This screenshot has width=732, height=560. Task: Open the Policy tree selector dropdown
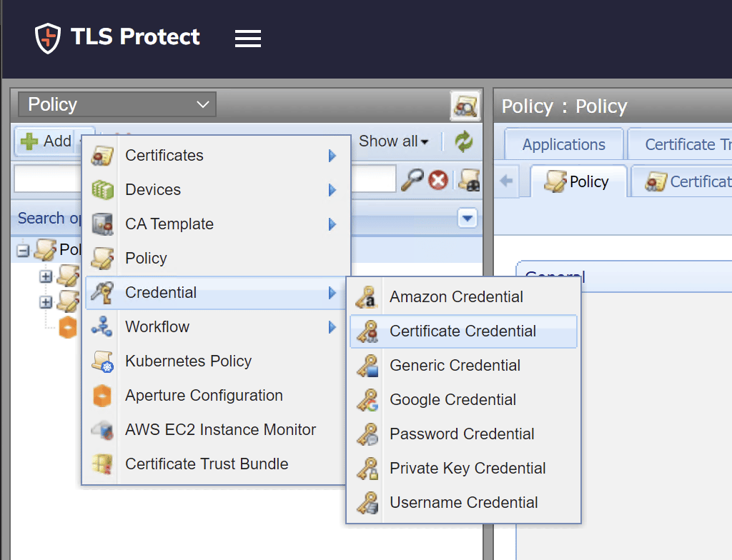point(117,104)
